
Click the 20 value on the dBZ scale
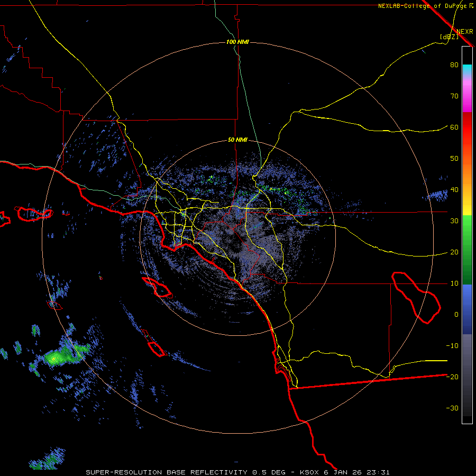454,252
